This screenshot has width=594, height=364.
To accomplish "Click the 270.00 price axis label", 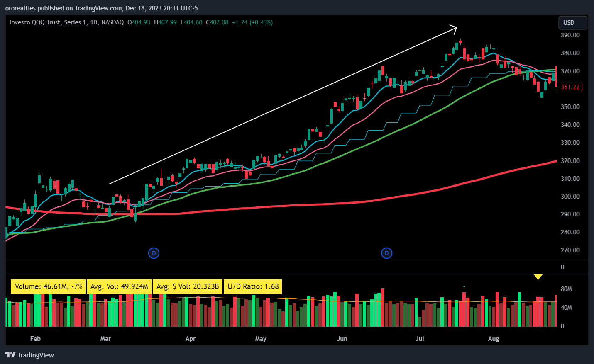I will pyautogui.click(x=570, y=250).
